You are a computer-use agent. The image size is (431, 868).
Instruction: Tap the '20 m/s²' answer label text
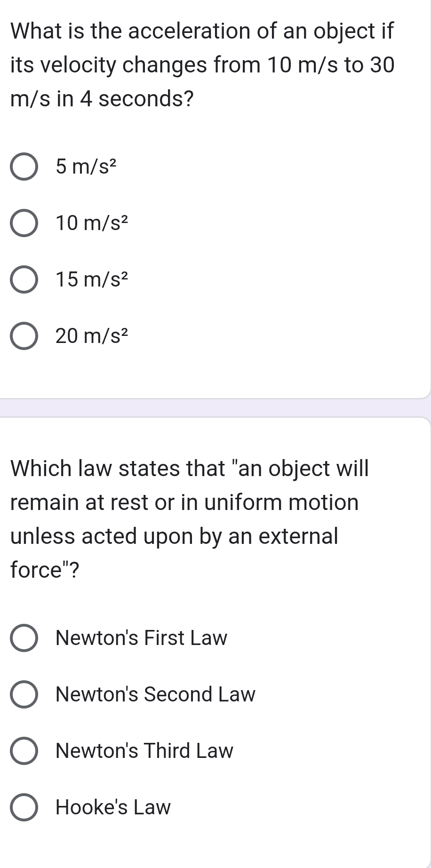(92, 336)
